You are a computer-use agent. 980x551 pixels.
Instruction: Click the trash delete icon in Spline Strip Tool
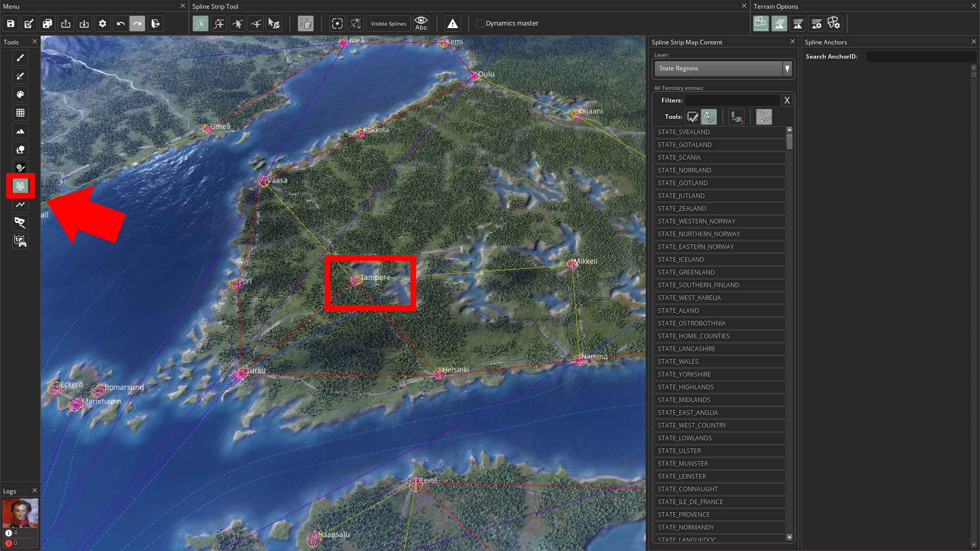305,23
